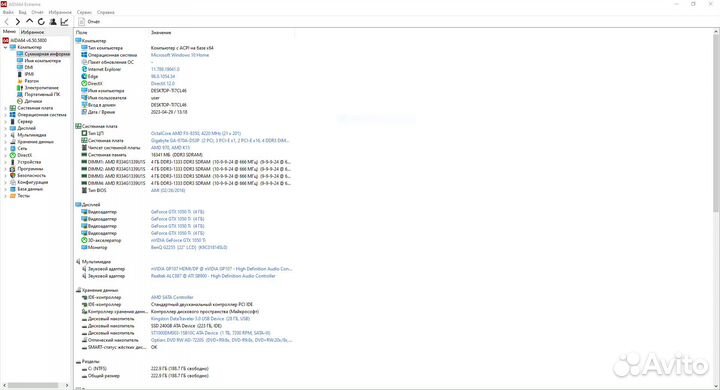
Task: Open the OctalCore AMD FX-8350 link
Action: [x=196, y=133]
